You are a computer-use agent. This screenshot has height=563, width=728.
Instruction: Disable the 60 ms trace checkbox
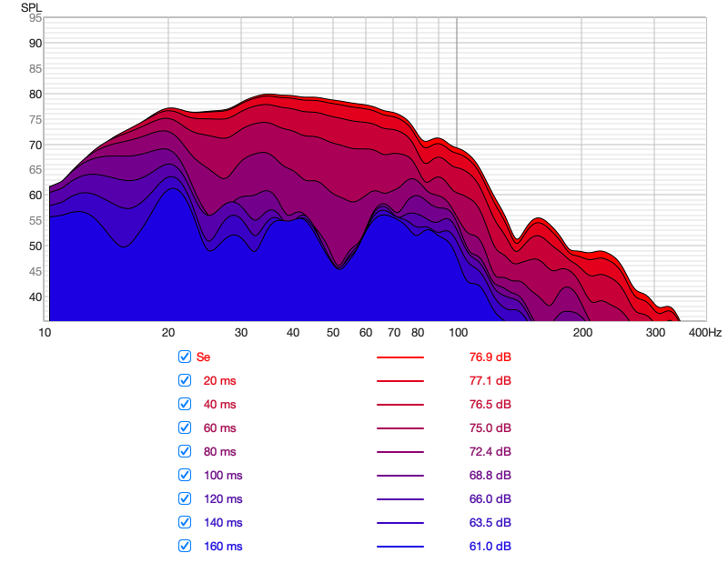coord(185,427)
